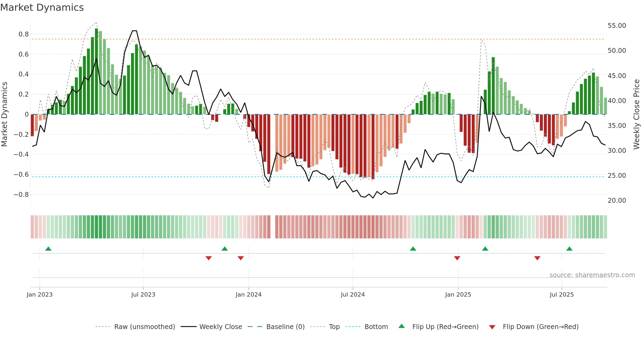644x362 pixels.
Task: Click the 45.00 price axis label
Action: pyautogui.click(x=617, y=76)
